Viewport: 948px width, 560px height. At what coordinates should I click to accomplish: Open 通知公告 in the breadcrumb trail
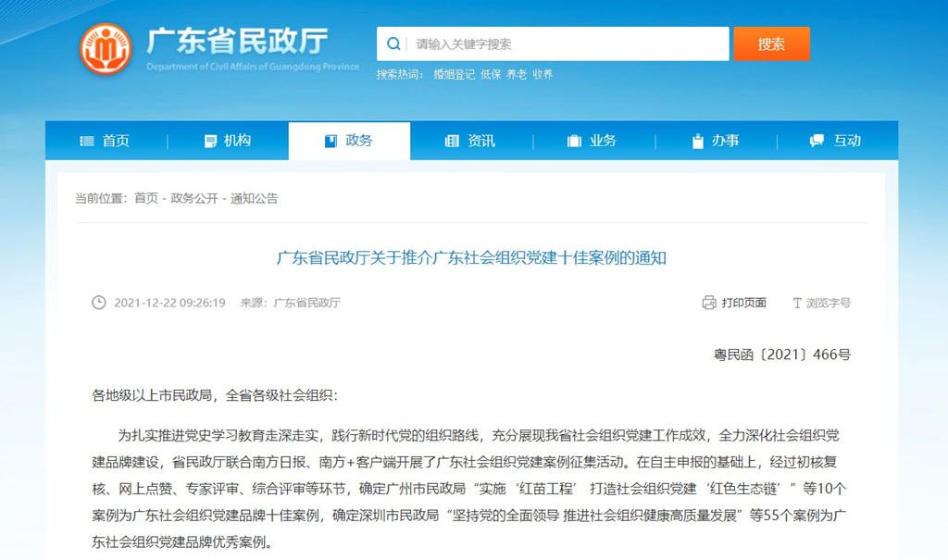coord(256,198)
